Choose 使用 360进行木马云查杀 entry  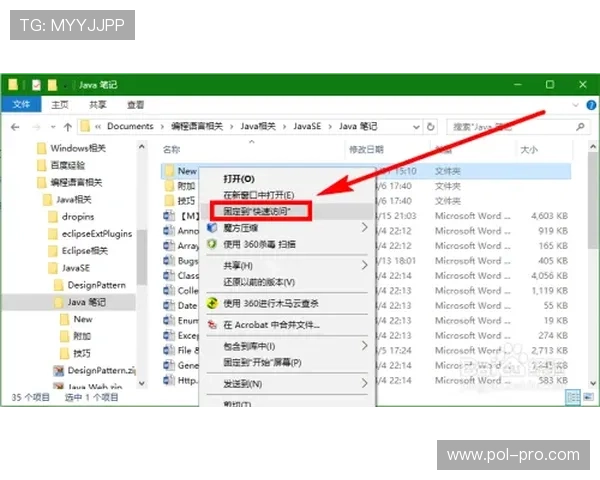[x=287, y=304]
